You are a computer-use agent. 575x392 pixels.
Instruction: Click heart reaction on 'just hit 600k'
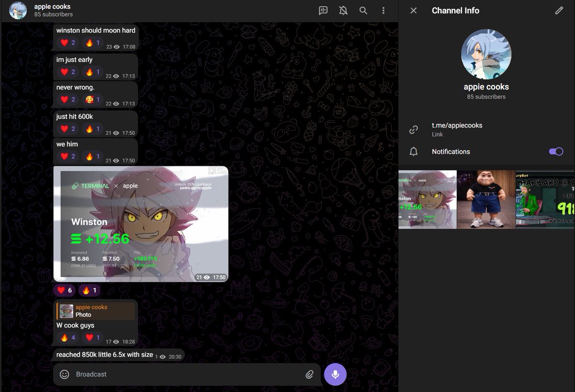pyautogui.click(x=68, y=128)
